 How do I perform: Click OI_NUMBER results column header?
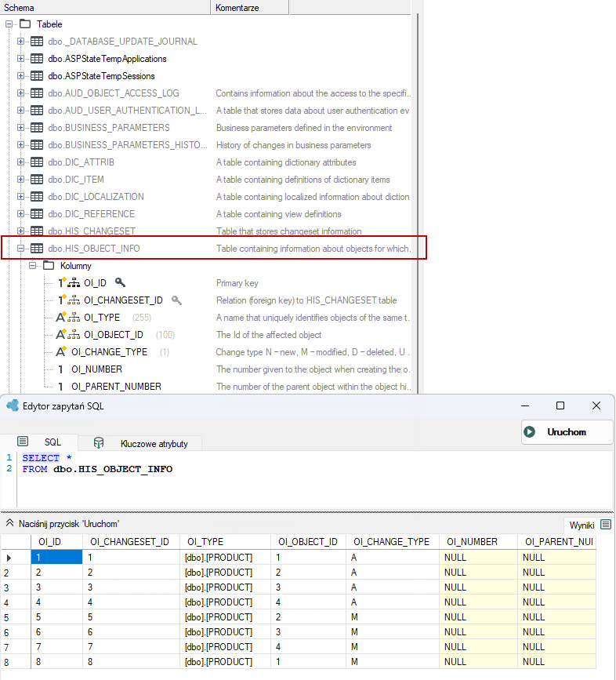point(479,542)
